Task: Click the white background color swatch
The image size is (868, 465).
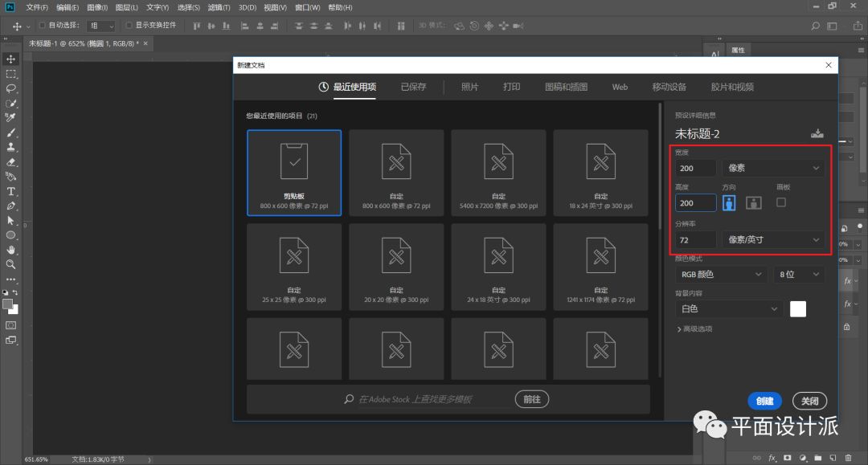Action: (x=797, y=309)
